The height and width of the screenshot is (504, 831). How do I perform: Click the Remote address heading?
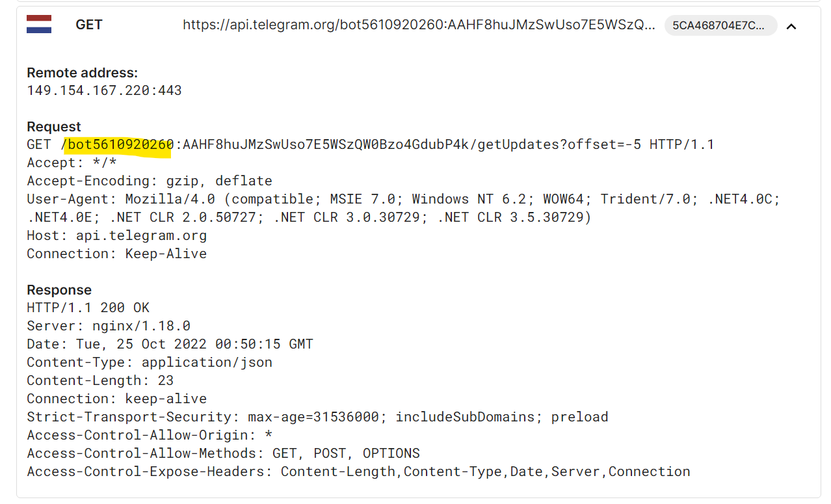click(83, 73)
